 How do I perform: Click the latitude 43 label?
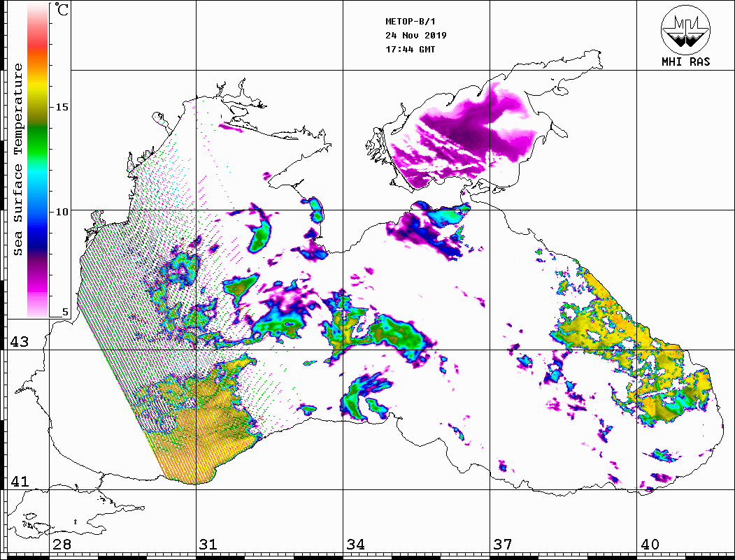(19, 342)
